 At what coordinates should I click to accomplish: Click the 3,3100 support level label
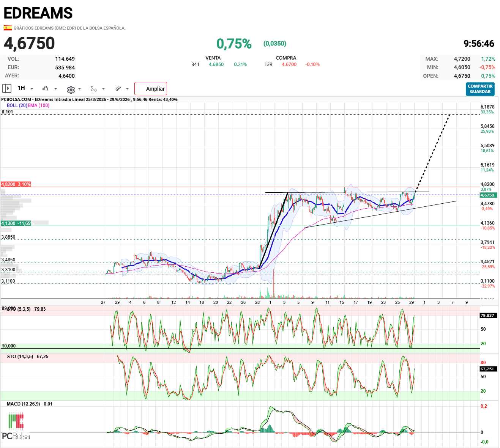click(x=8, y=270)
